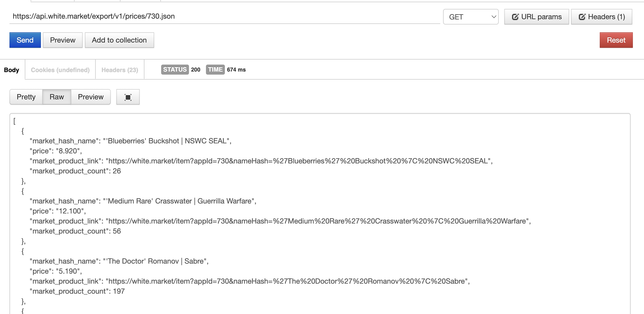Reset the request form
The image size is (644, 314).
[x=616, y=40]
